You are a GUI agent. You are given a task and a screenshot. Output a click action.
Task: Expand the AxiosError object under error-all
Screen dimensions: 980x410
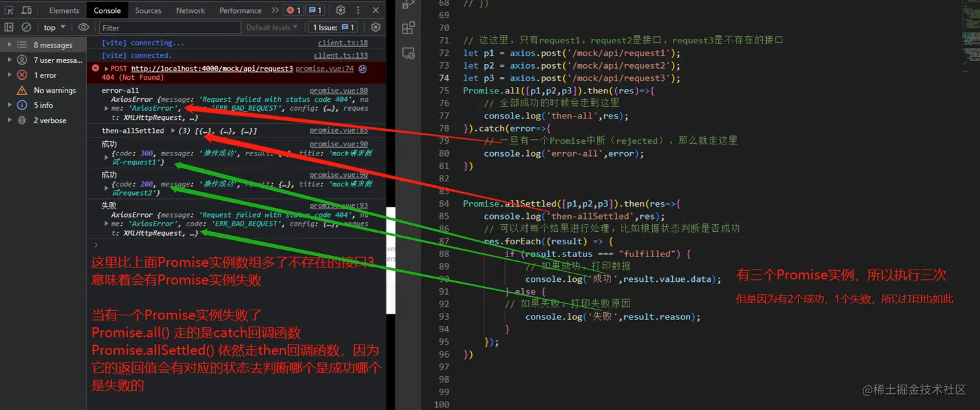click(106, 109)
